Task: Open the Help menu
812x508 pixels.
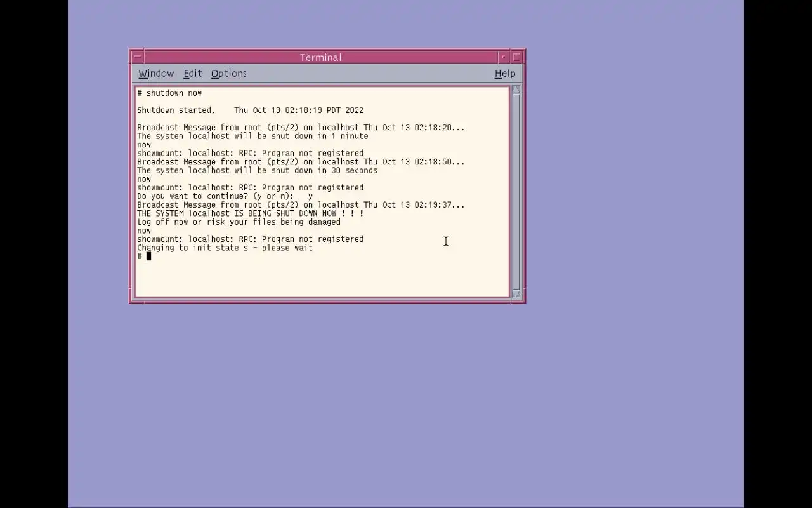Action: (x=505, y=74)
